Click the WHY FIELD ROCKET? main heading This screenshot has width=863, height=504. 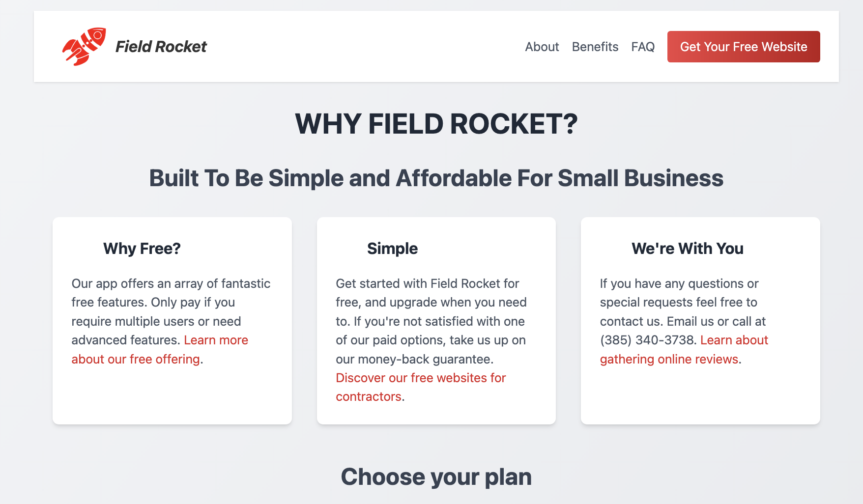[x=436, y=124]
